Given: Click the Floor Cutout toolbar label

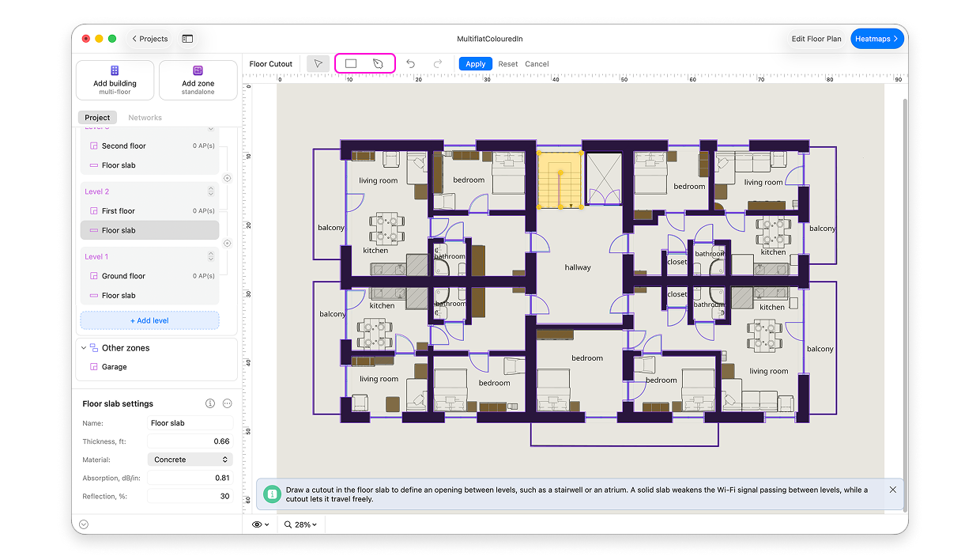Looking at the screenshot, I should 271,64.
